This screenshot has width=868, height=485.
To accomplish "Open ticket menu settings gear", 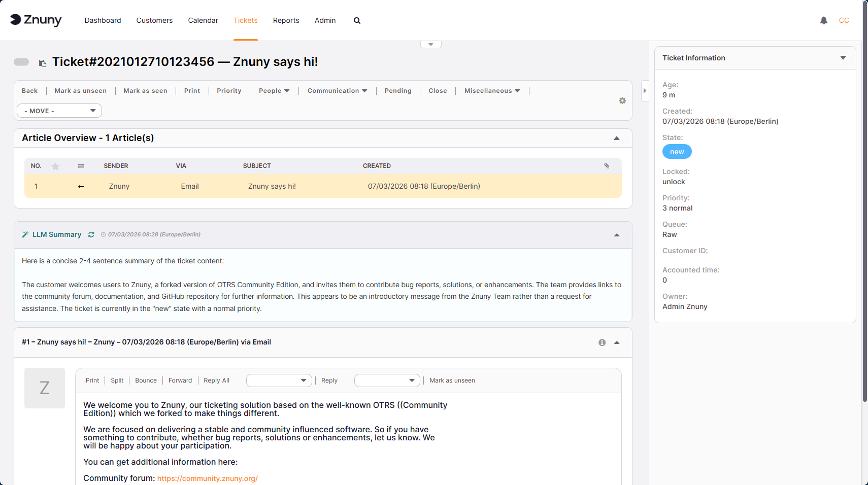I will pos(622,100).
